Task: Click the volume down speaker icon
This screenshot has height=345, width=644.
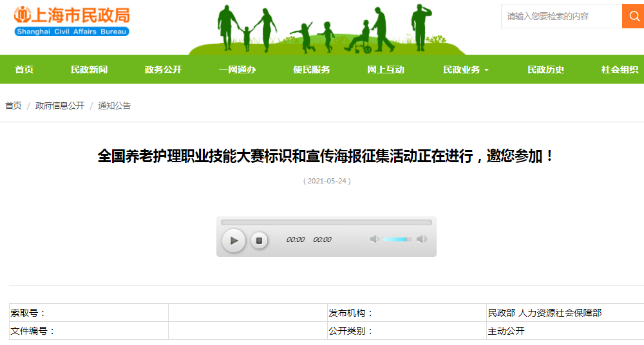Action: pyautogui.click(x=374, y=239)
